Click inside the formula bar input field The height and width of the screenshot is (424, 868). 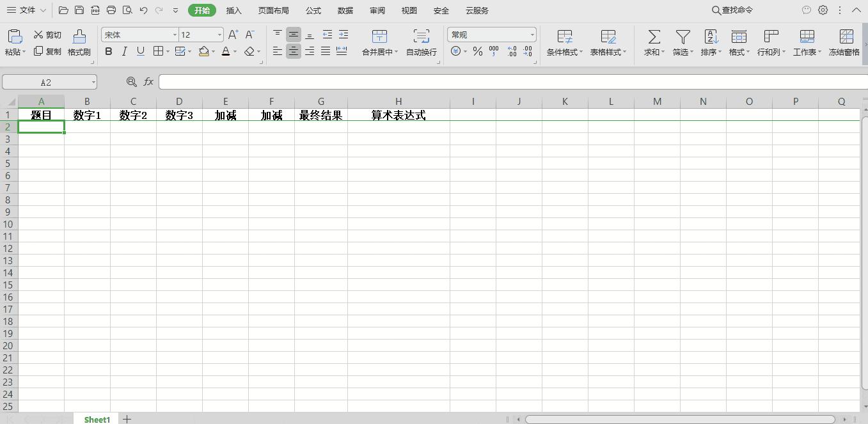pyautogui.click(x=384, y=82)
